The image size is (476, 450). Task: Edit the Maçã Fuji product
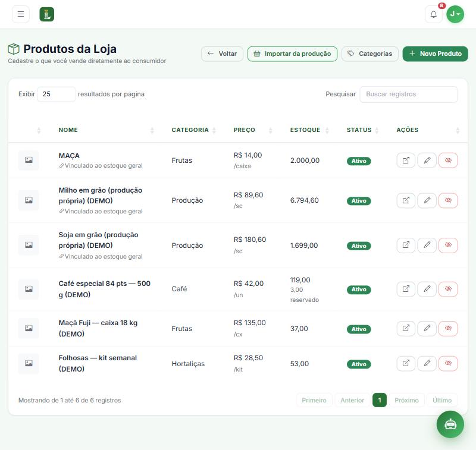427,328
